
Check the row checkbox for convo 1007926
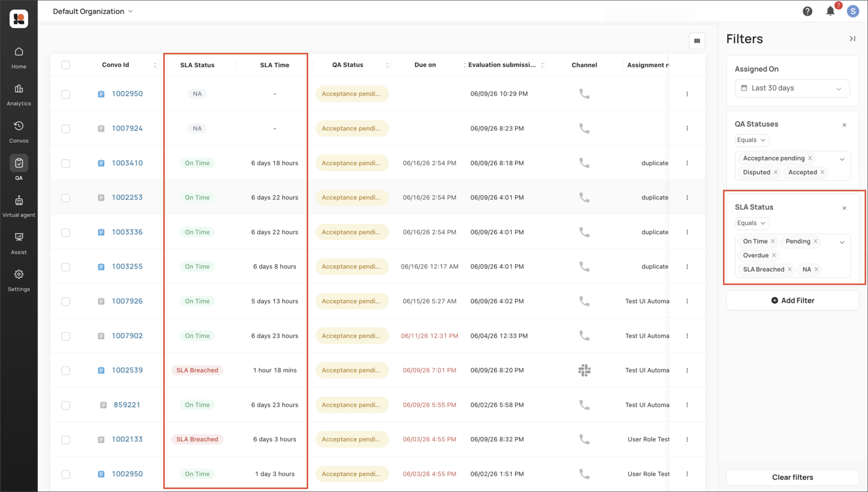point(65,302)
